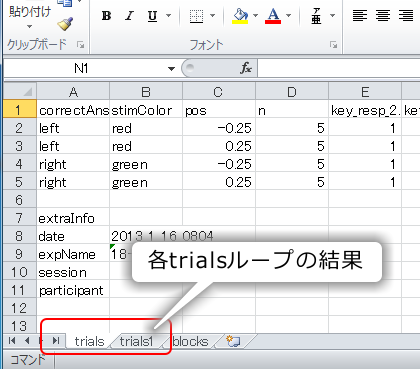Go to last sheet navigation arrow
This screenshot has width=420, height=369.
click(x=56, y=341)
